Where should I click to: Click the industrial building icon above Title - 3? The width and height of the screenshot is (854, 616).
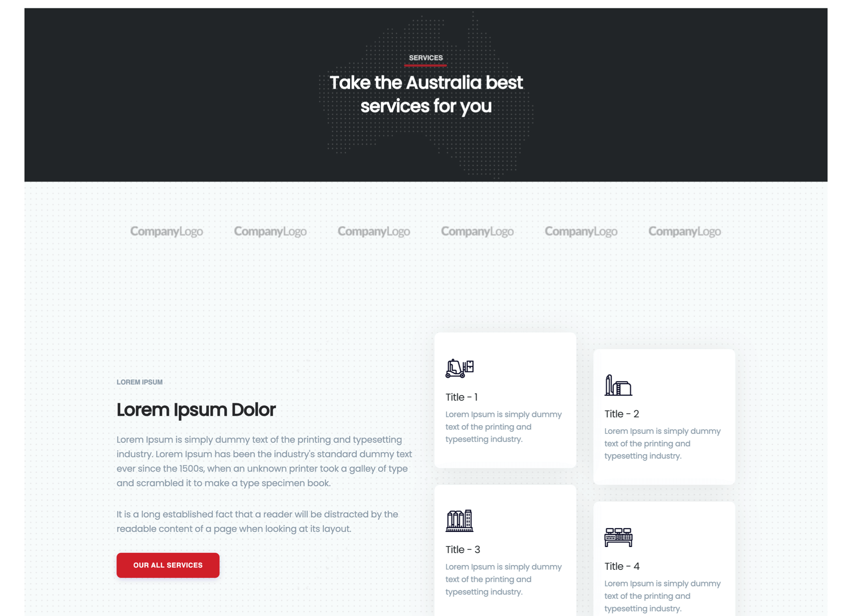click(459, 521)
